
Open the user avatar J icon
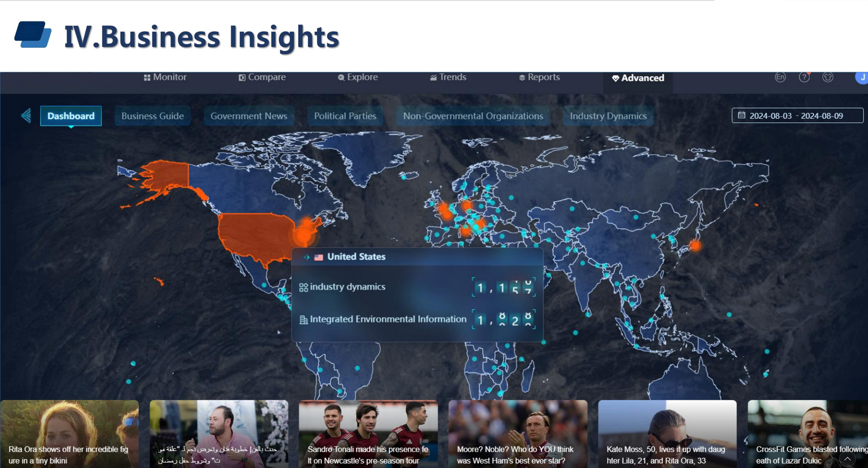pos(862,77)
